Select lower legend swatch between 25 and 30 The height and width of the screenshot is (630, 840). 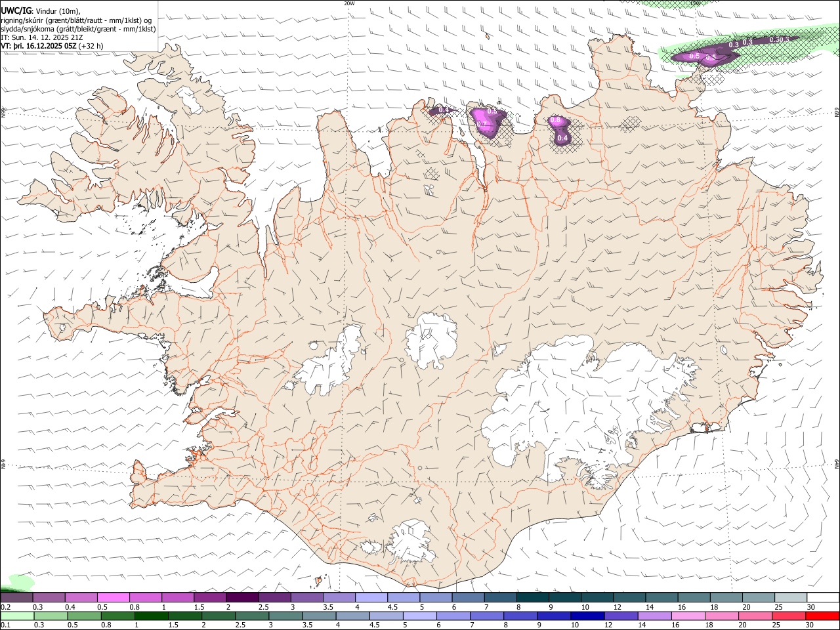[x=789, y=616]
